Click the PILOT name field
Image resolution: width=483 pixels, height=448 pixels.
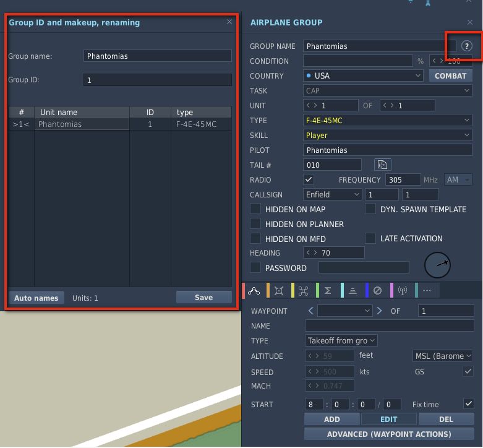388,150
